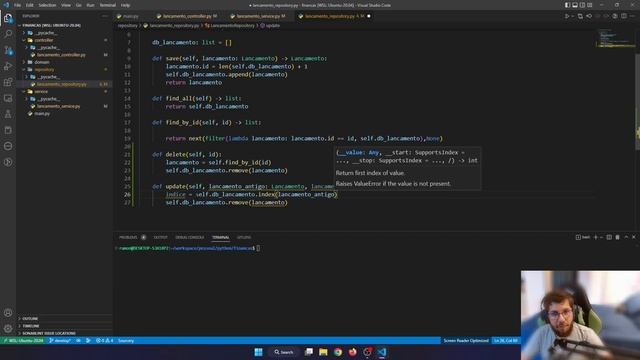Open File Explorer from the taskbar
The width and height of the screenshot is (640, 360).
click(323, 352)
